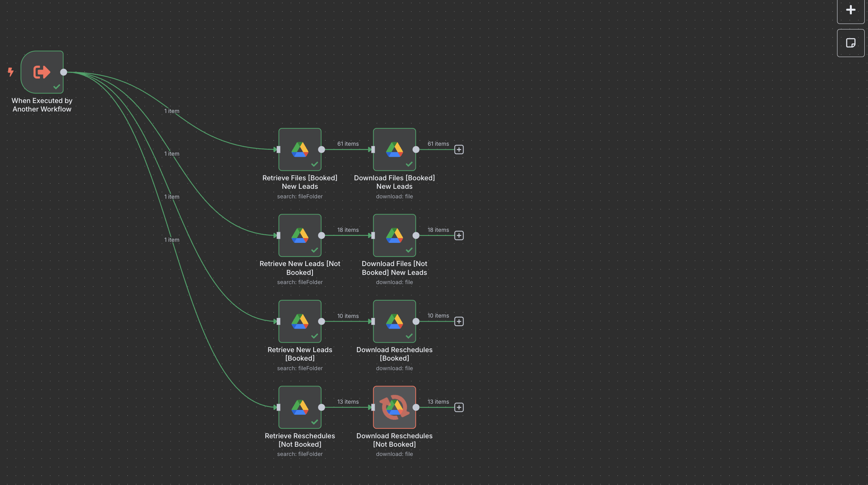
Task: Click the running Download Reschedules [Not Booked] node
Action: tap(394, 407)
